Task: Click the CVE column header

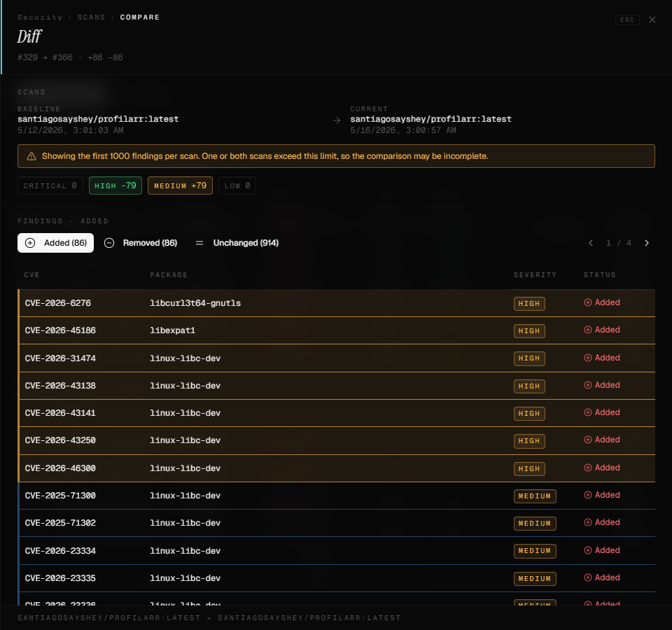Action: click(31, 275)
